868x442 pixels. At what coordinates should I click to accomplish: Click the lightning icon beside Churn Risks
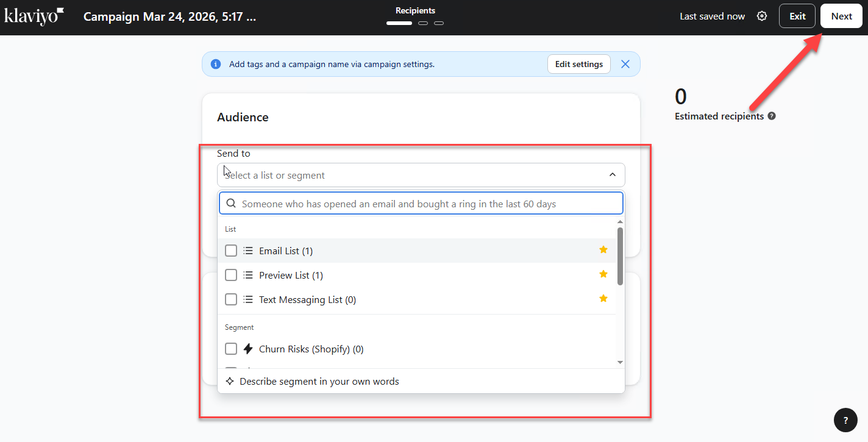pos(248,349)
